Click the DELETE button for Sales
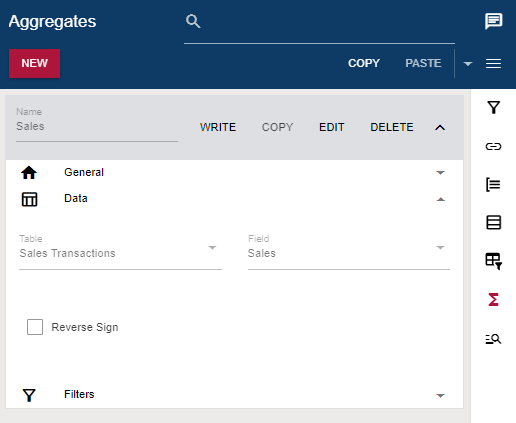Screen dimensions: 516x423 [x=392, y=127]
